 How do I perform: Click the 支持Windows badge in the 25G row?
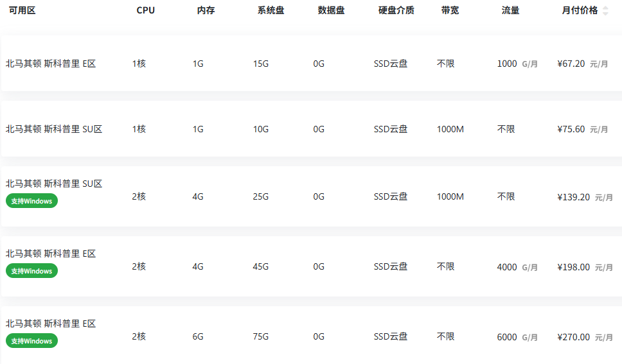click(31, 201)
